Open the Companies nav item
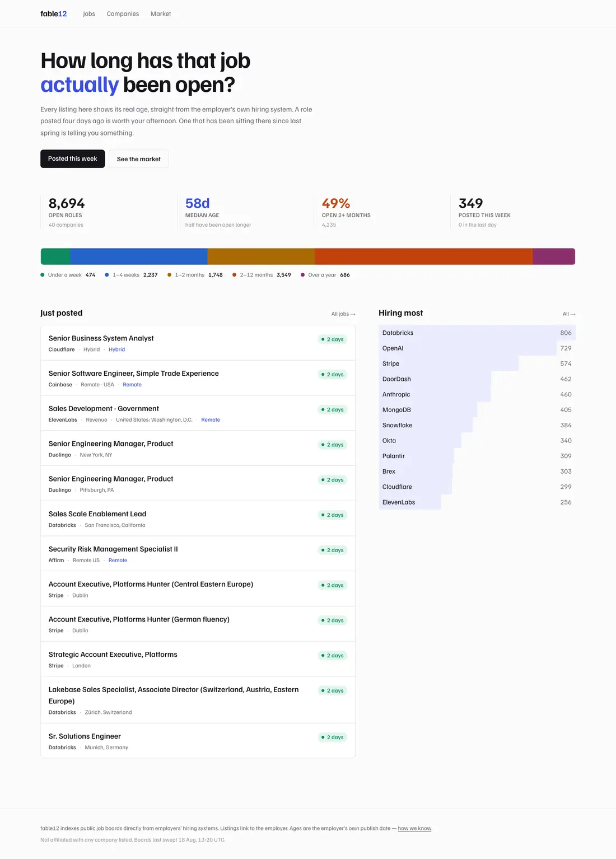This screenshot has width=616, height=859. tap(123, 13)
